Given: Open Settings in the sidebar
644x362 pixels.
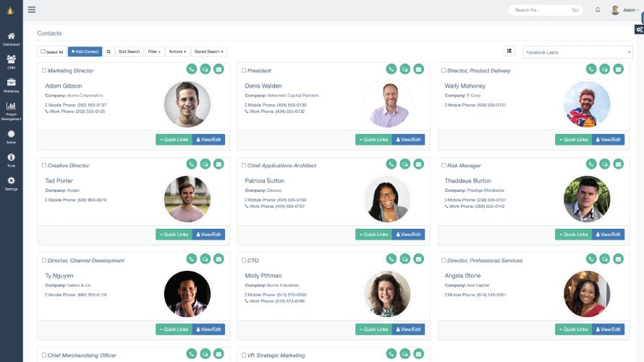Looking at the screenshot, I should 11,183.
